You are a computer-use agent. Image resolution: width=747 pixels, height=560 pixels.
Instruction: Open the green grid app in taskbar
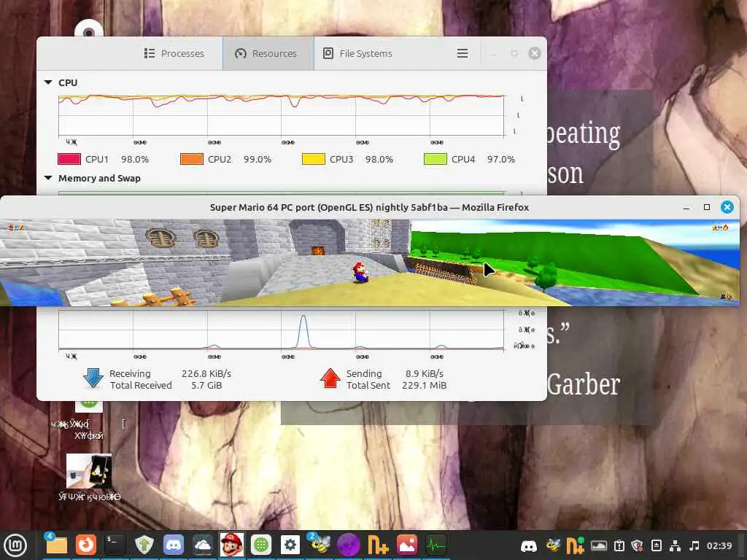coord(261,545)
